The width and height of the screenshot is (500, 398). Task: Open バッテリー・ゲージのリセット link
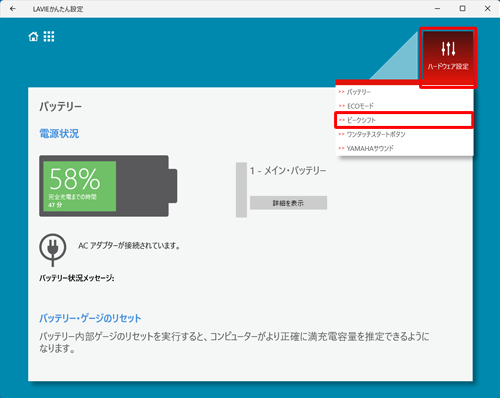click(90, 318)
